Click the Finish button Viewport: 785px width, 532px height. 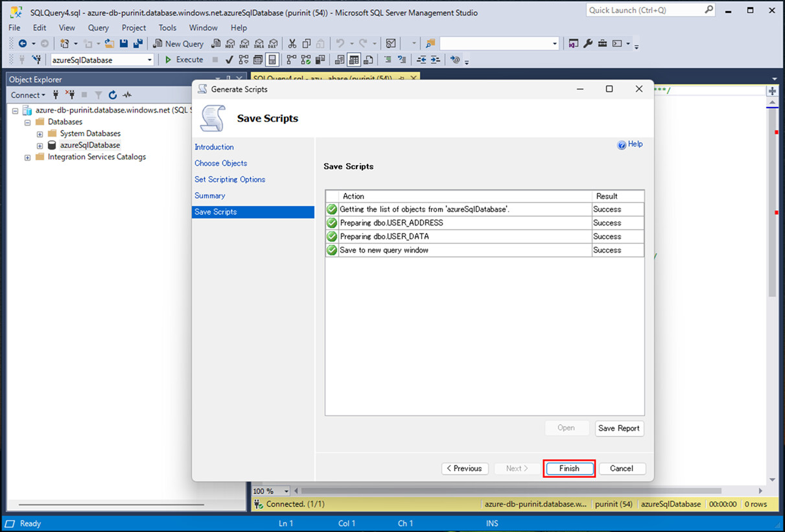click(568, 468)
